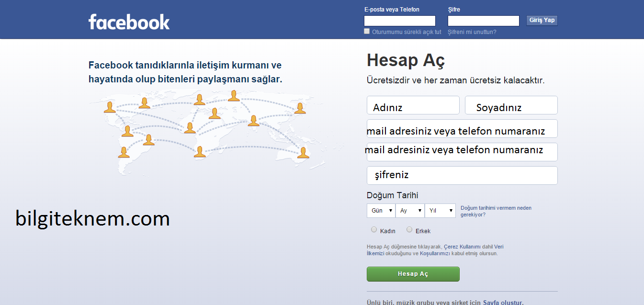Click the Hesap Aç heading text
This screenshot has height=305, width=644.
[406, 61]
